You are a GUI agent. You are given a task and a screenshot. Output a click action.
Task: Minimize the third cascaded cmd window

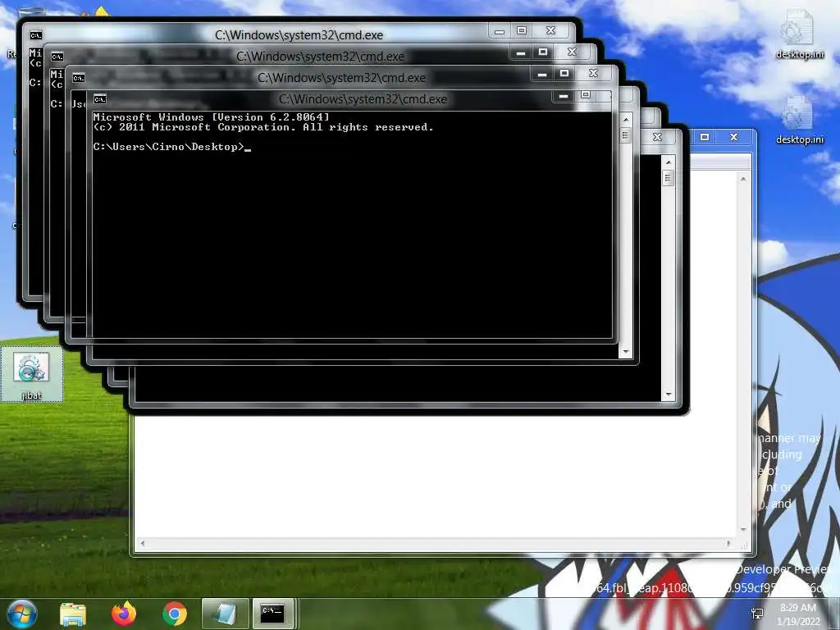click(x=542, y=74)
